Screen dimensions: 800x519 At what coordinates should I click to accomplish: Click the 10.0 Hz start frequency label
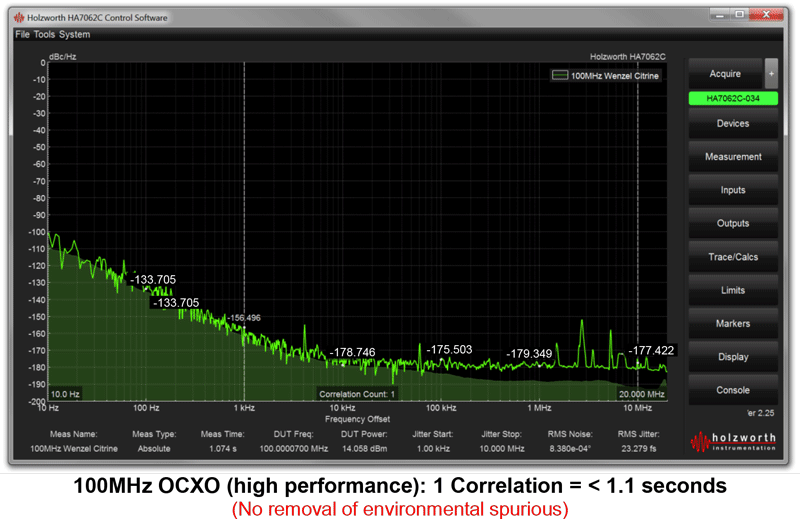click(x=65, y=394)
